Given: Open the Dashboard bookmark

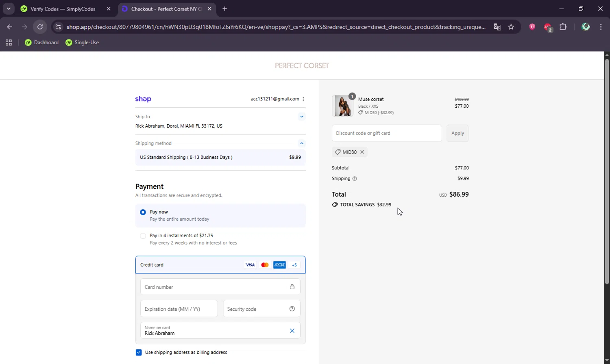Looking at the screenshot, I should click(41, 42).
